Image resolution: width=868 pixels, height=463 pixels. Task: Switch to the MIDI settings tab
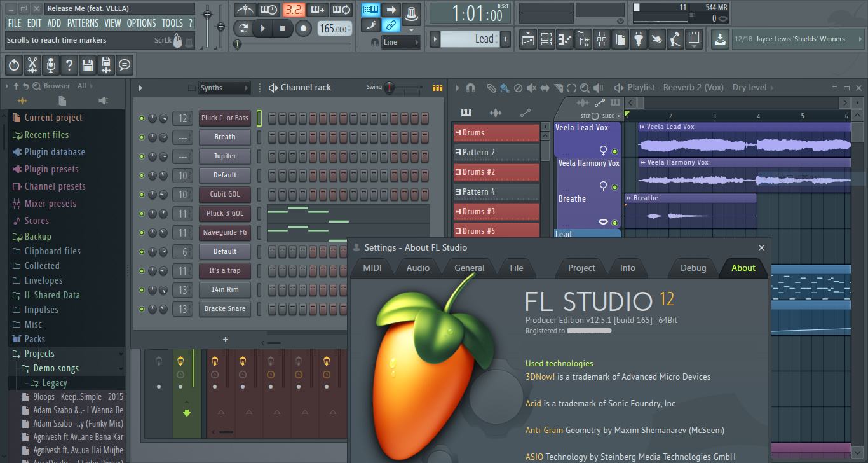tap(372, 268)
